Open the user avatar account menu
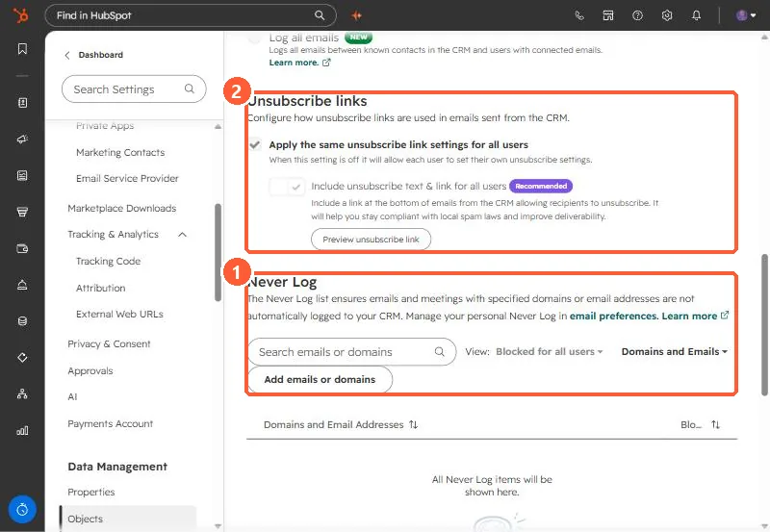 [x=745, y=15]
